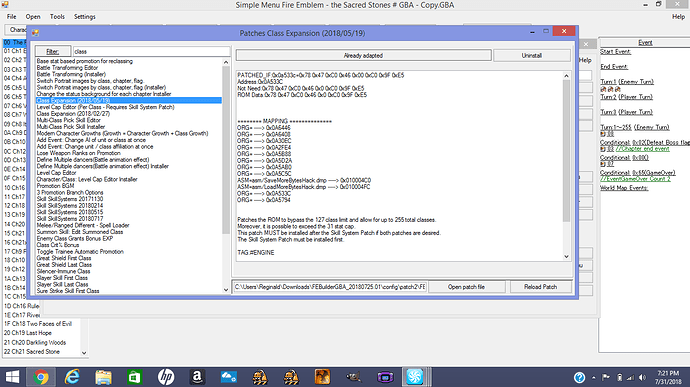Image resolution: width=690 pixels, height=387 pixels.
Task: Select 'Class Expansion (2018/05/19)' patch
Action: coord(128,100)
